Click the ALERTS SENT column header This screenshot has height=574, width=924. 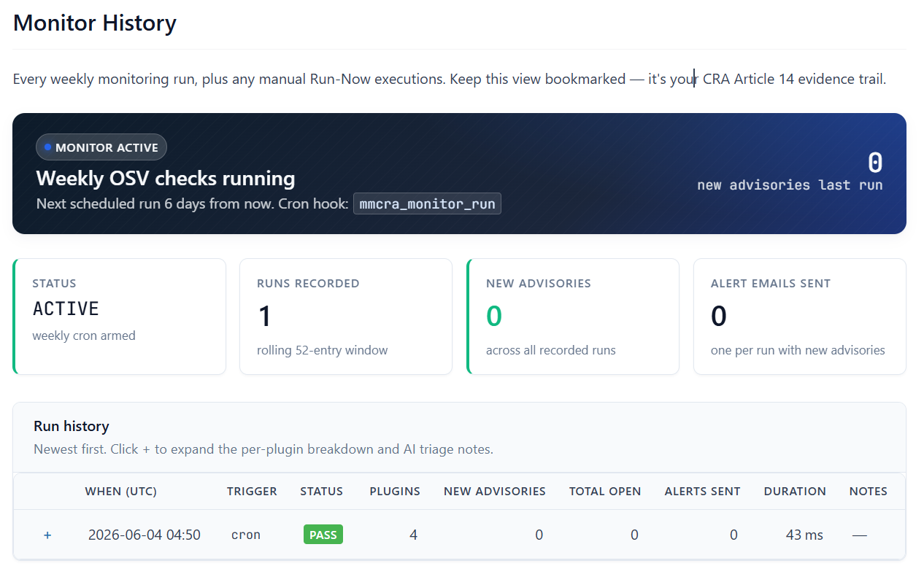coord(703,491)
